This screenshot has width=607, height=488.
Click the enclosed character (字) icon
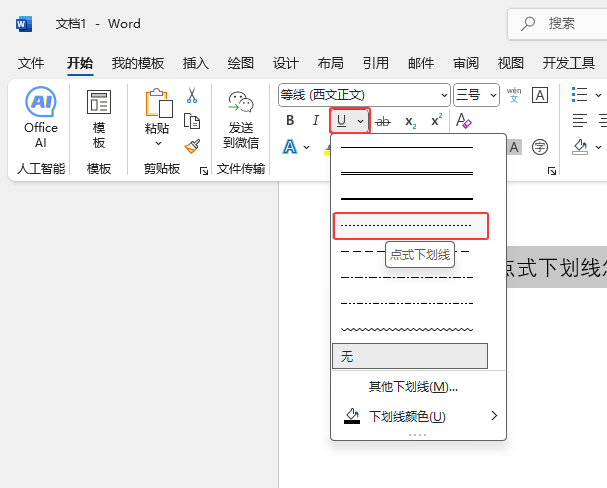pos(540,147)
